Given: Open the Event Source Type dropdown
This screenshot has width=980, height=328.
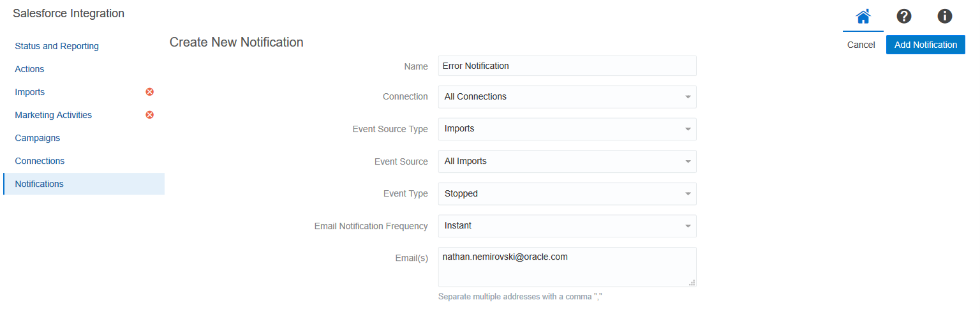Looking at the screenshot, I should tap(567, 129).
